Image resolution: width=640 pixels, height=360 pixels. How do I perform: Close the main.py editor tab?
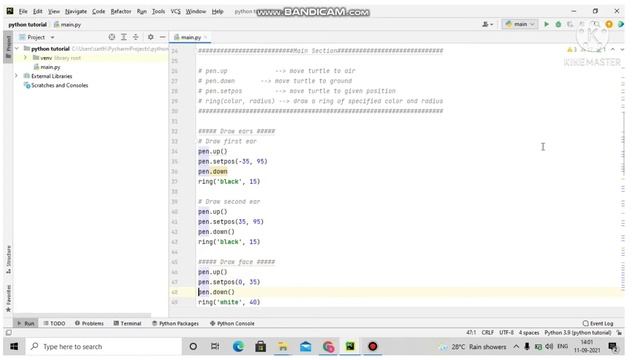tap(206, 37)
